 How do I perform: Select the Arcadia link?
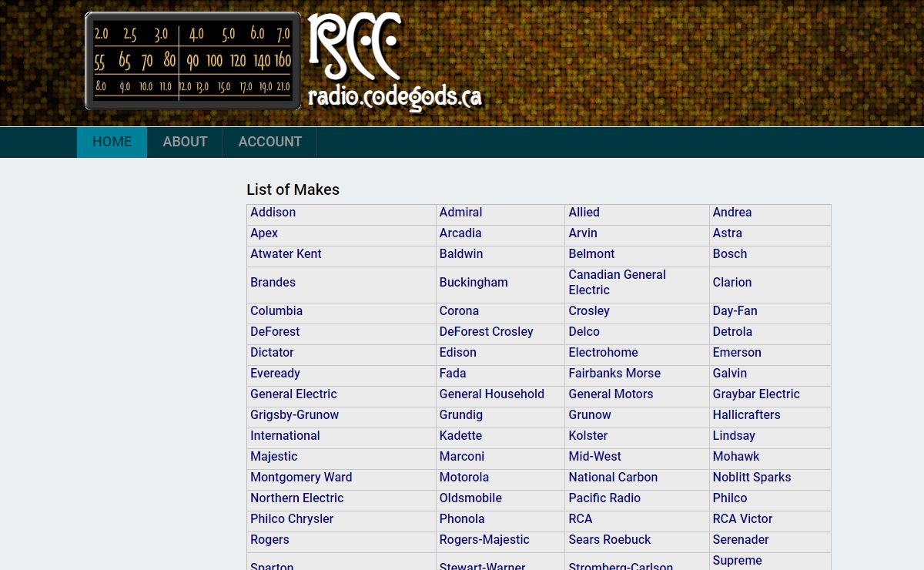(460, 233)
